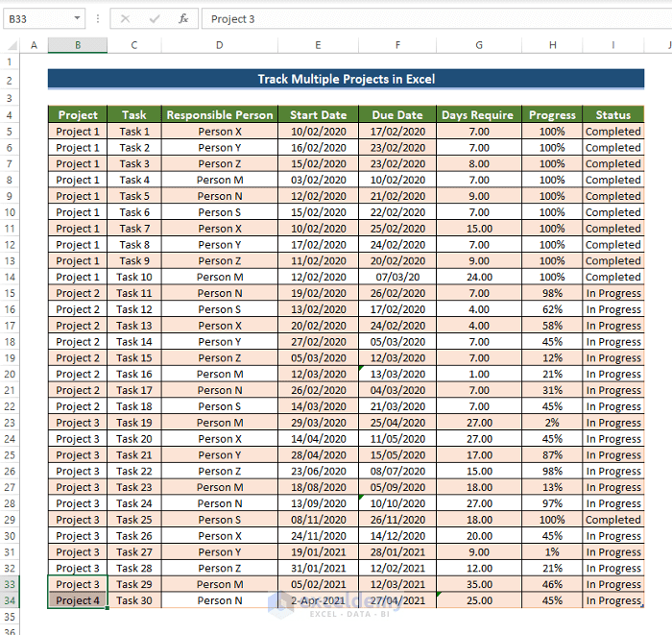Viewport: 672px width, 635px height.
Task: Select the 'Task 30' cell
Action: point(134,600)
